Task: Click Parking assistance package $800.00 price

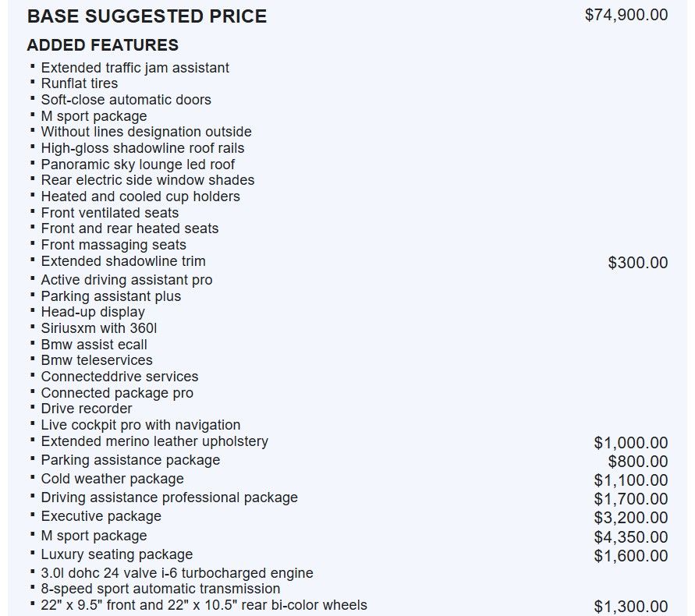Action: pyautogui.click(x=638, y=462)
